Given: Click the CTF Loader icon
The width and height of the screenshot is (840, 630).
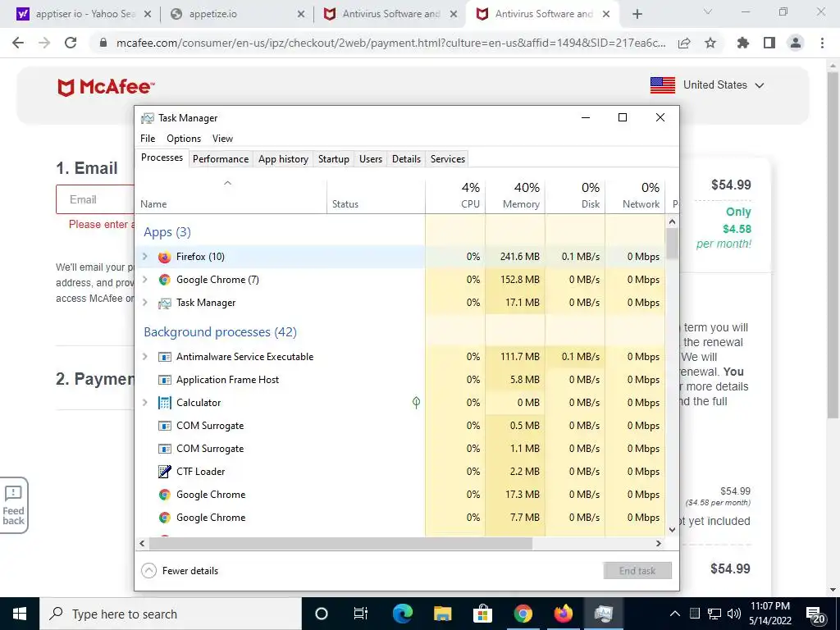Looking at the screenshot, I should [164, 472].
